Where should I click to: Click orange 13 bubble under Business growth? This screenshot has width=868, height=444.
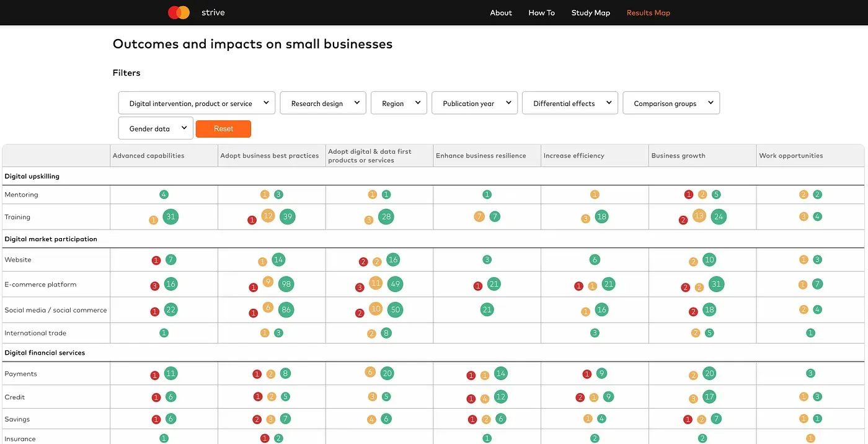(x=699, y=216)
